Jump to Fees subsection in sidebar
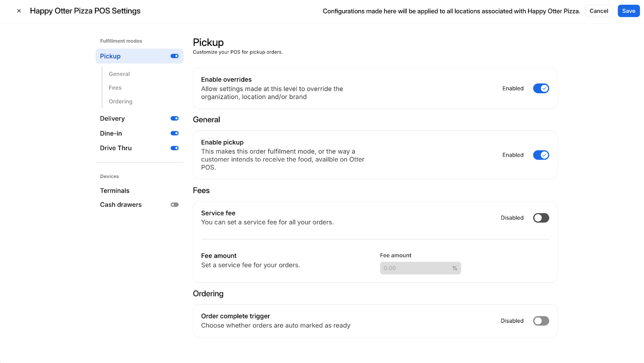 pyautogui.click(x=115, y=88)
